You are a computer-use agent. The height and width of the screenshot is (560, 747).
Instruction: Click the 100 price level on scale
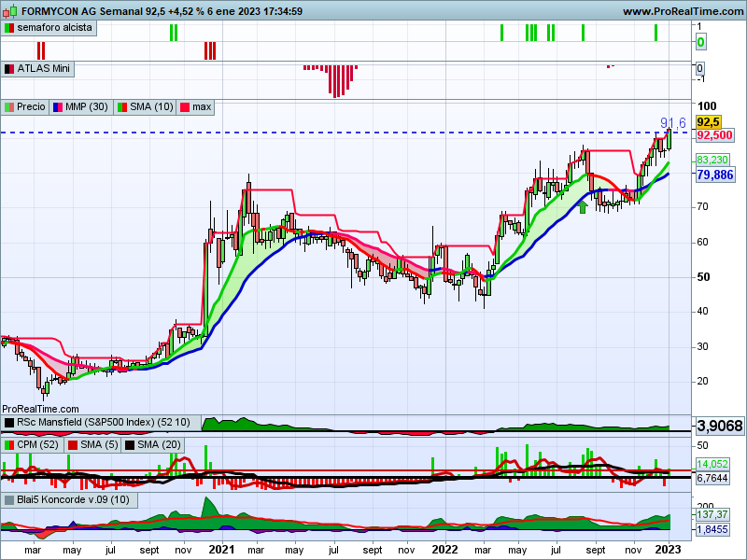707,105
